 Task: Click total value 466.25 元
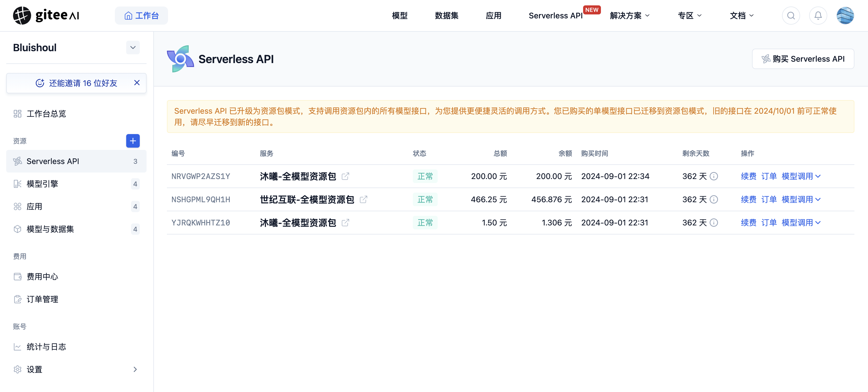(x=489, y=199)
